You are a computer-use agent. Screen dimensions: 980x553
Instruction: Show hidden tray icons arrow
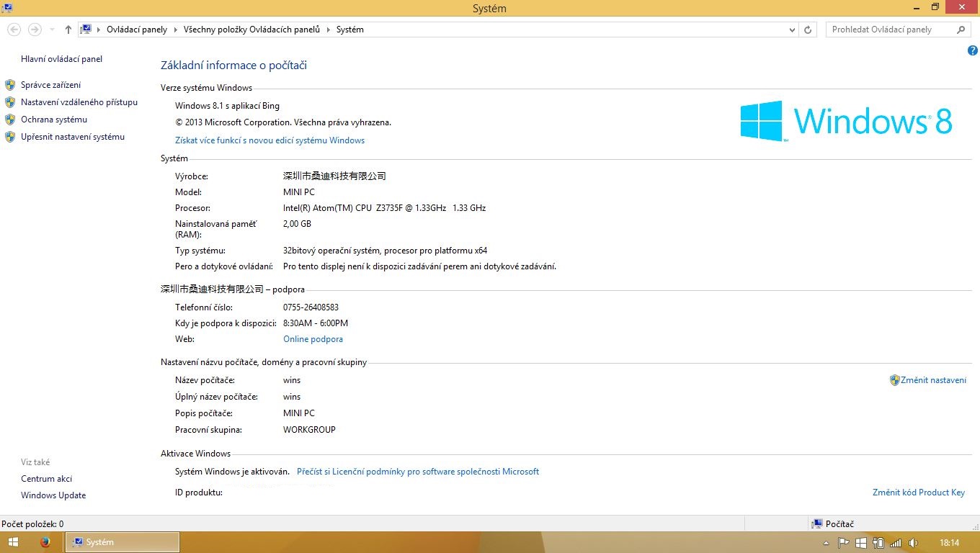[x=826, y=543]
